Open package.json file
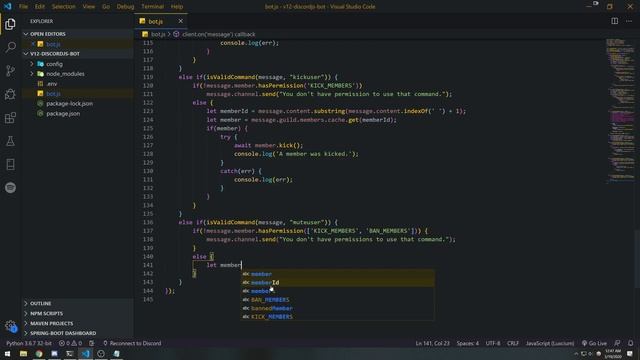640x360 pixels. click(78, 113)
